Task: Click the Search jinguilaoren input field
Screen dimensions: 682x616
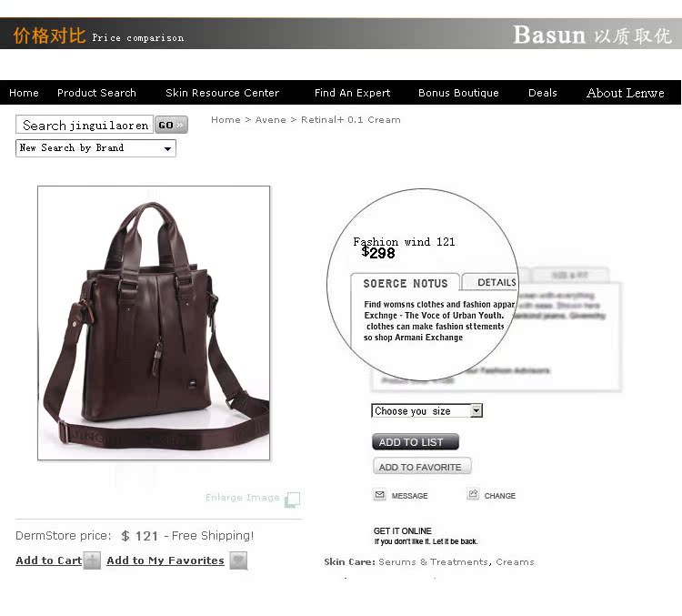Action: (x=85, y=125)
